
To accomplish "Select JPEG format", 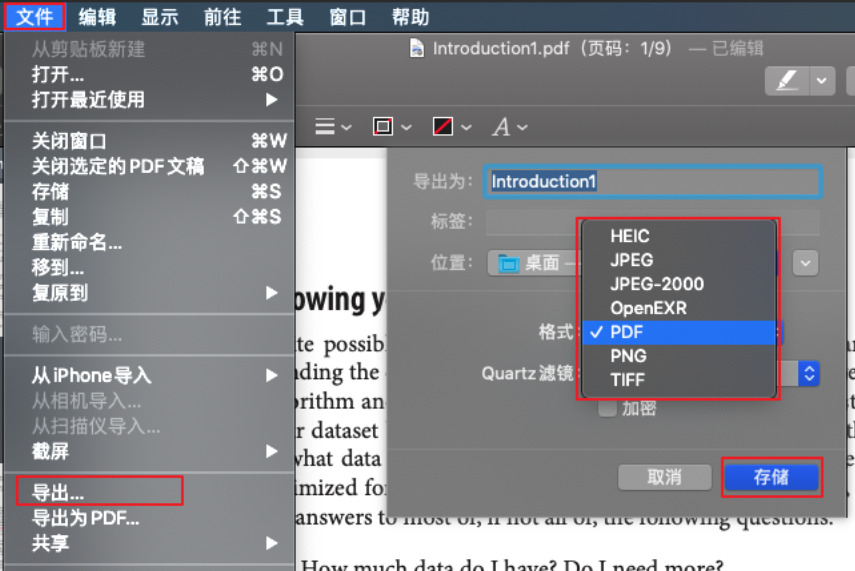I will [679, 260].
